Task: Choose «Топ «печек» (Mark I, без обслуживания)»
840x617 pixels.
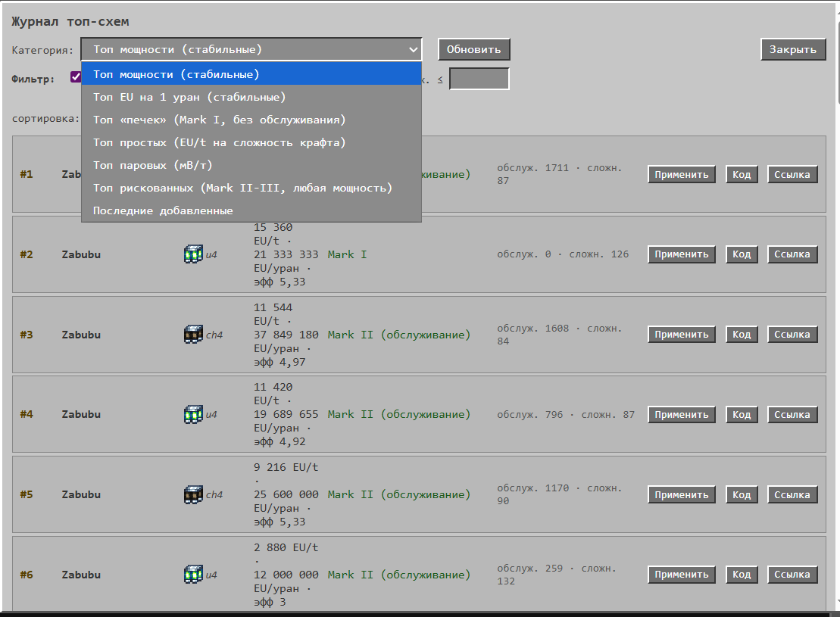Action: (x=251, y=120)
